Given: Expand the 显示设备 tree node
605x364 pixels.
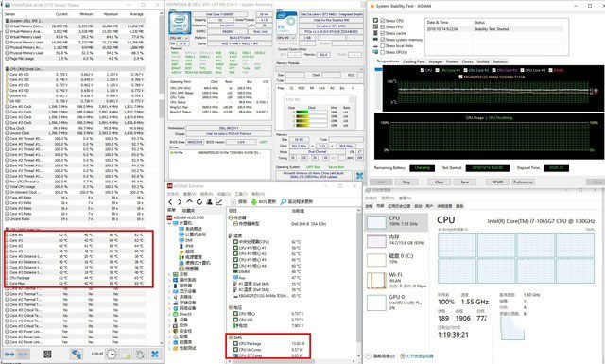Looking at the screenshot, I should [170, 291].
